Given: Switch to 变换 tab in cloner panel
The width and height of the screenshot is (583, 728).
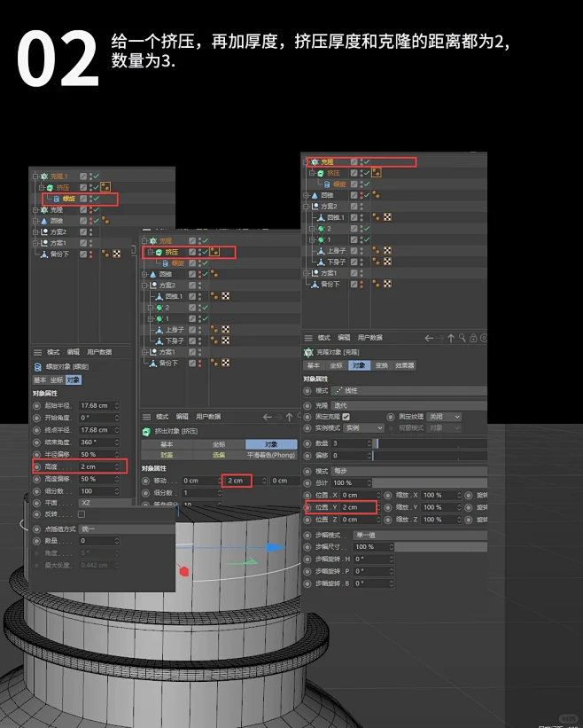Looking at the screenshot, I should click(381, 366).
